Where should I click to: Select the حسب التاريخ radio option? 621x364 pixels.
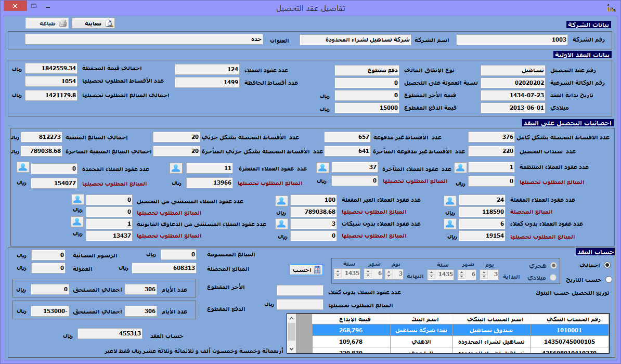pos(609,279)
